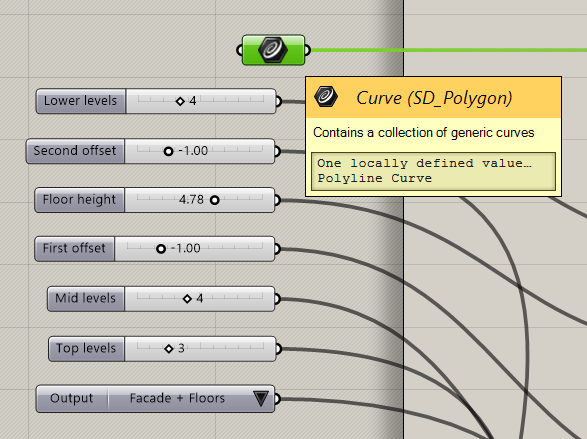Select the Second offset slider name label
This screenshot has width=587, height=439.
click(x=75, y=151)
